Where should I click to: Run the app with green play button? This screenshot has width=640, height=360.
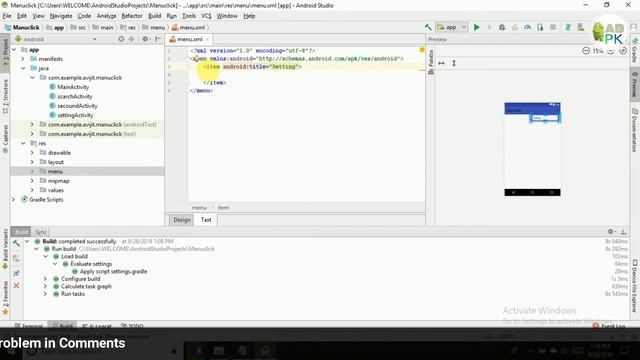(x=476, y=27)
